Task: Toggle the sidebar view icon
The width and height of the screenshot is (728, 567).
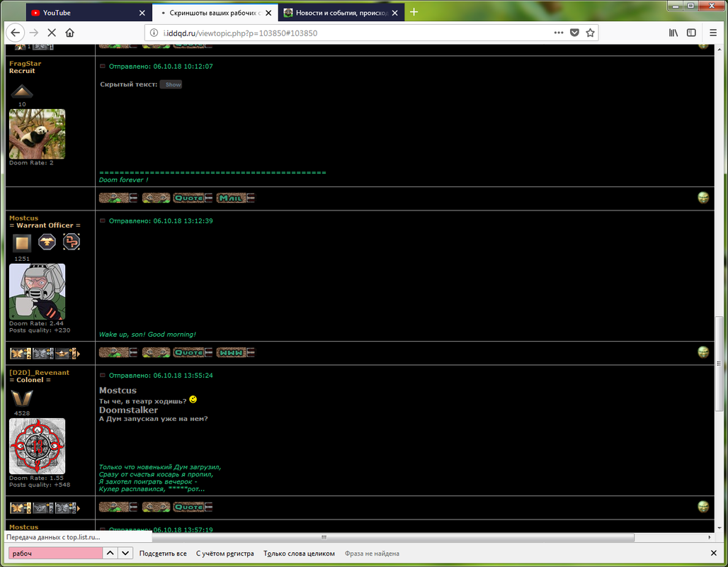Action: pos(691,33)
